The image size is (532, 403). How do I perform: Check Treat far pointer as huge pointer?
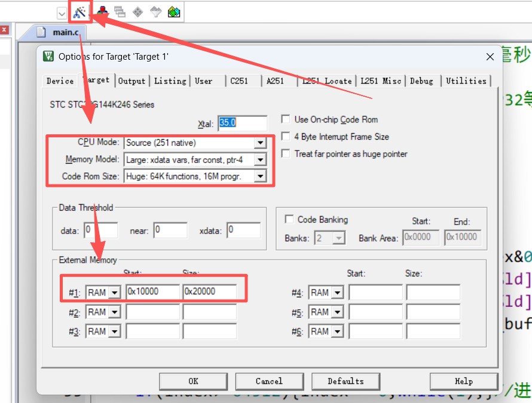[286, 154]
